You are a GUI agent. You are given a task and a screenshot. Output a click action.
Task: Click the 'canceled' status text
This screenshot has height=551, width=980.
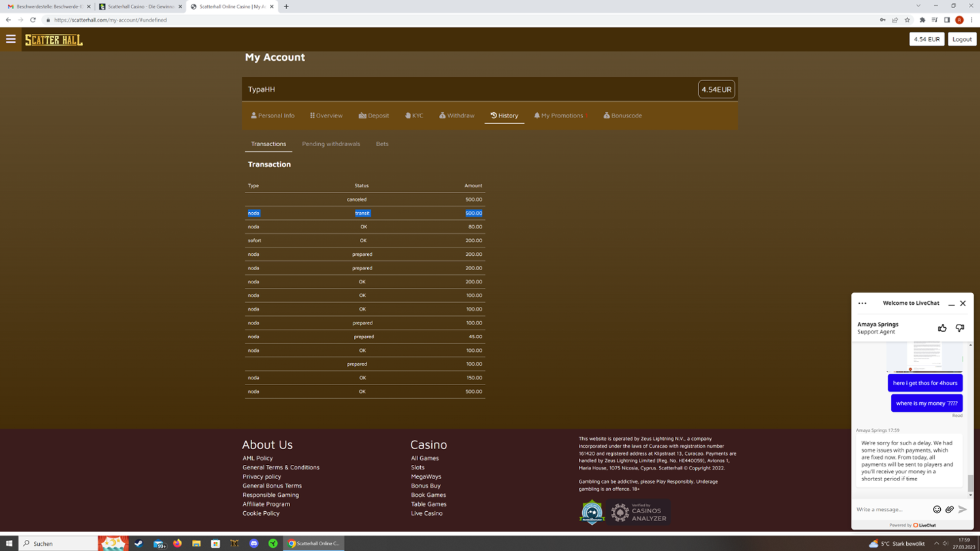(357, 199)
